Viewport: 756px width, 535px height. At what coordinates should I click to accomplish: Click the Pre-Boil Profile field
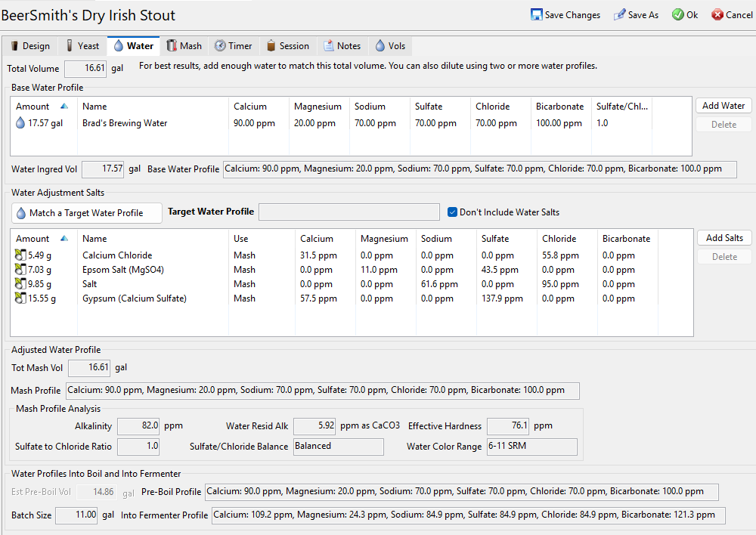tap(461, 492)
